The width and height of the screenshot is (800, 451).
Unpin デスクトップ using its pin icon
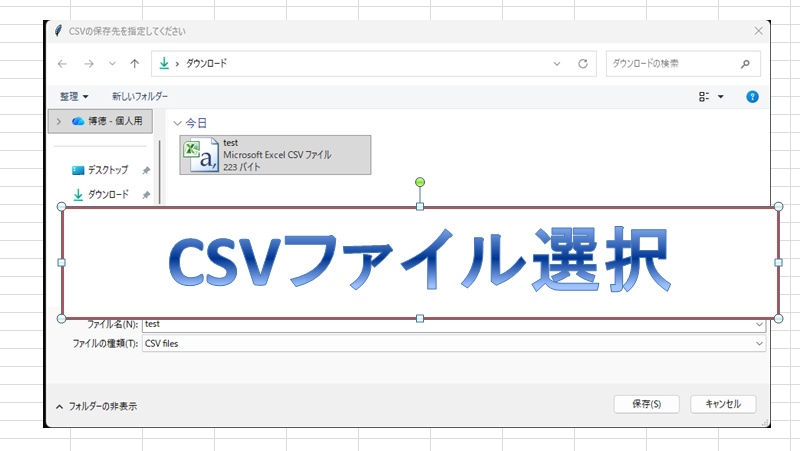146,170
